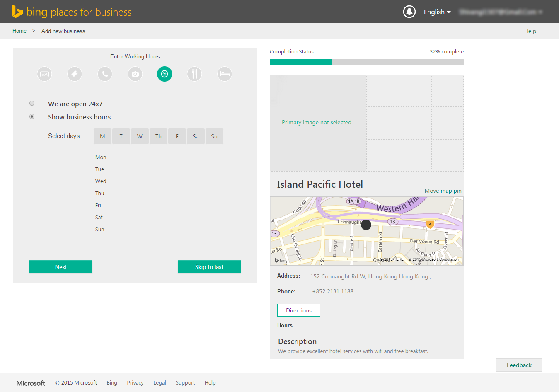This screenshot has width=559, height=392.
Task: Toggle the T day button
Action: pyautogui.click(x=121, y=136)
